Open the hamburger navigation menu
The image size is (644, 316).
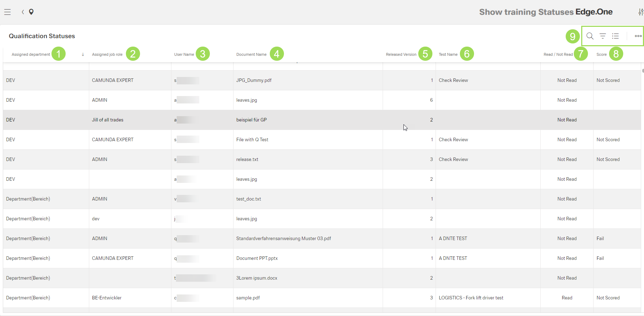[x=7, y=12]
